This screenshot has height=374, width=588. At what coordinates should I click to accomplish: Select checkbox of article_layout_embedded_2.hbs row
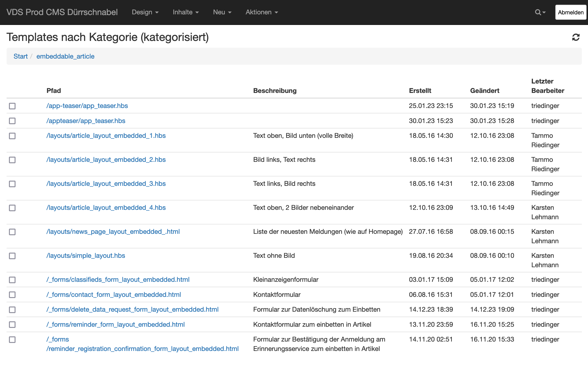pyautogui.click(x=12, y=160)
